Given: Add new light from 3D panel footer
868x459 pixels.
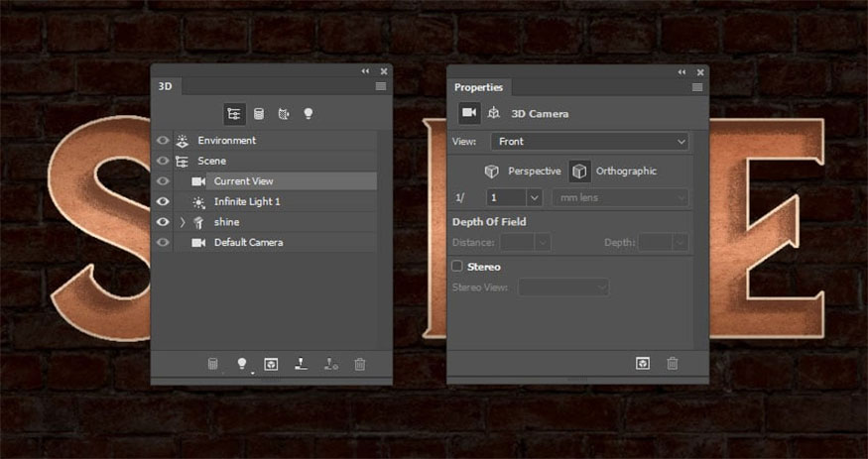Looking at the screenshot, I should pyautogui.click(x=241, y=364).
